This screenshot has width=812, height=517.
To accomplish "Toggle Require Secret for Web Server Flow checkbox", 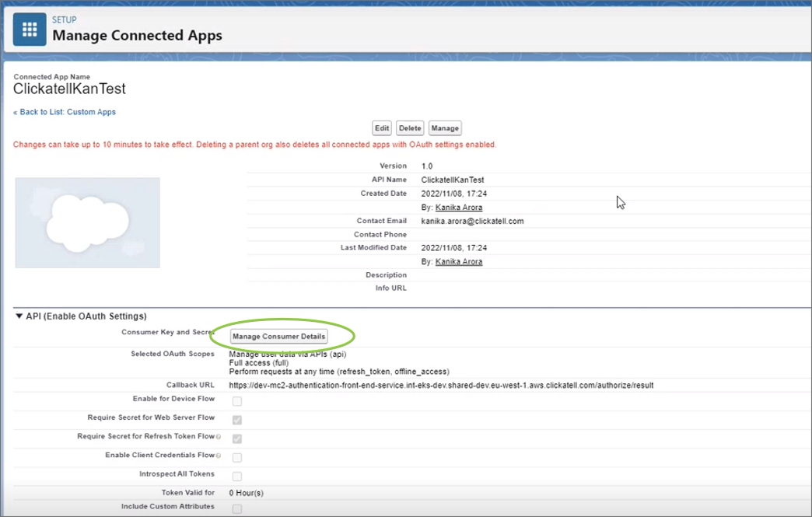I will point(237,420).
